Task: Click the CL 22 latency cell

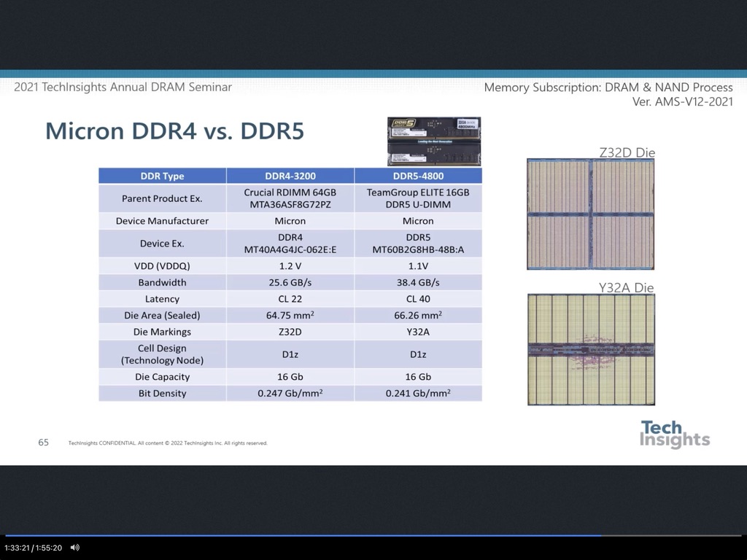Action: point(290,299)
